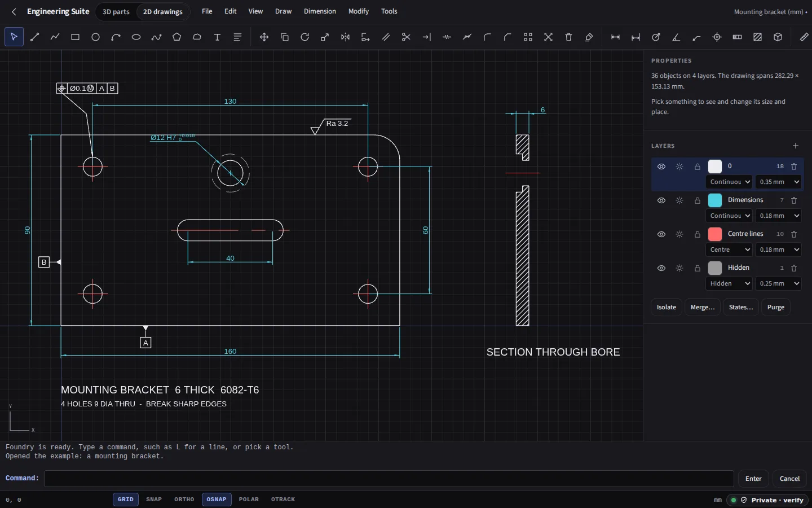The width and height of the screenshot is (812, 508).
Task: Hide the Centre lines layer
Action: pyautogui.click(x=661, y=234)
